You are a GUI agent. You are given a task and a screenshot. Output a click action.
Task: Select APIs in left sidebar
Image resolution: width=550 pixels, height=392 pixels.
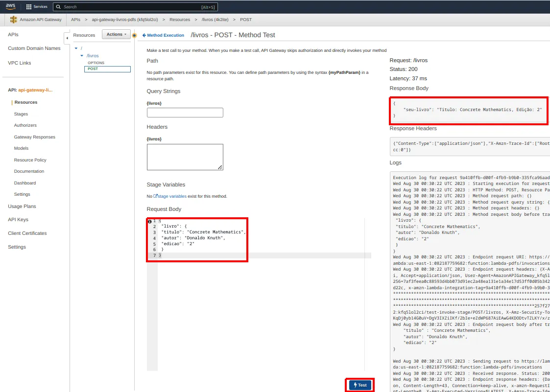(x=13, y=35)
